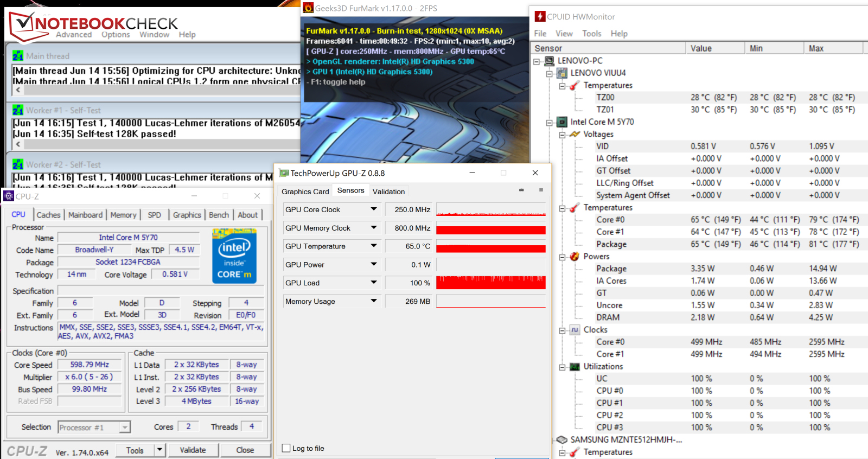Click the GPU-Z screenshot camera icon
868x459 pixels.
(x=521, y=190)
